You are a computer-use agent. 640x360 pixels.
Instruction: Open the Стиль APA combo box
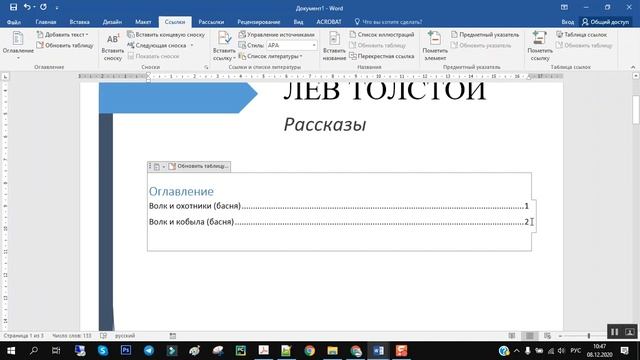pos(291,45)
